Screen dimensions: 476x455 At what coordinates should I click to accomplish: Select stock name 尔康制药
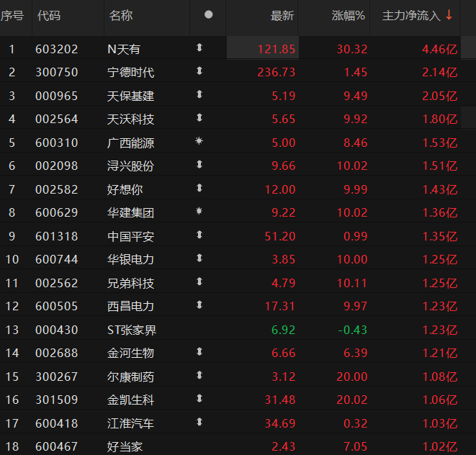(130, 377)
